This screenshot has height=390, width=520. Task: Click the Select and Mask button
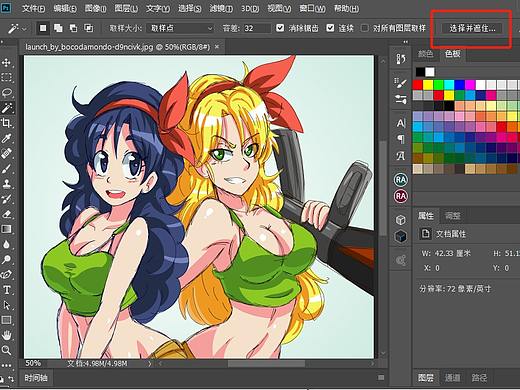tap(472, 28)
